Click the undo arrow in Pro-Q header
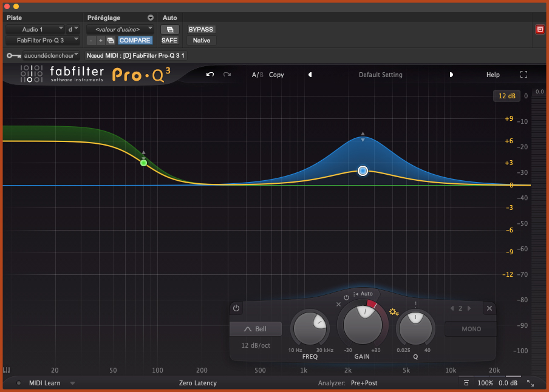 pyautogui.click(x=210, y=75)
